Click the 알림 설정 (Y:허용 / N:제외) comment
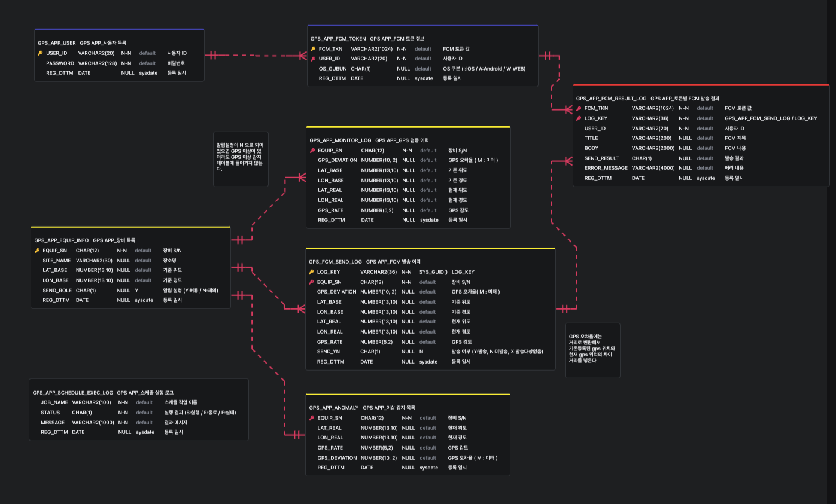The height and width of the screenshot is (504, 836). pos(191,291)
